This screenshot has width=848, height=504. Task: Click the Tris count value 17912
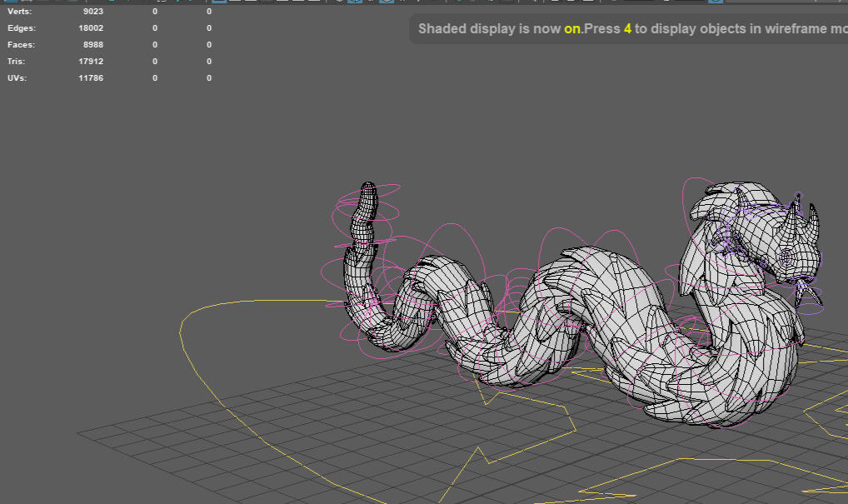91,62
